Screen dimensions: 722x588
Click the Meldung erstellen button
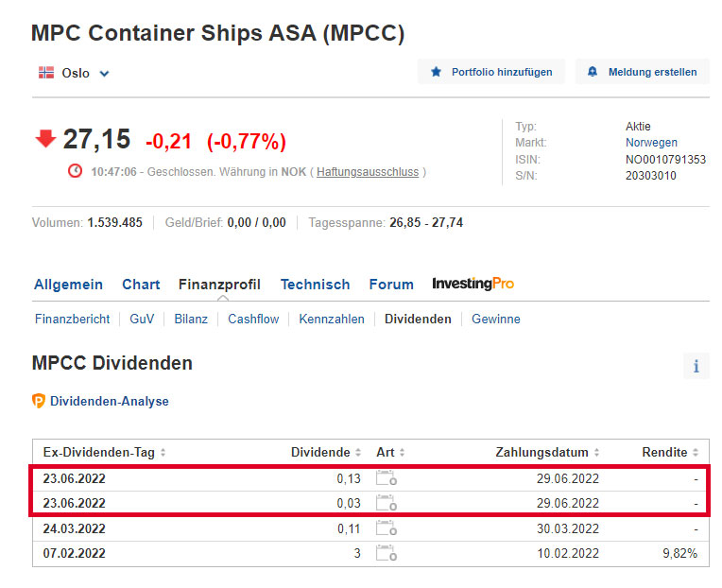tap(642, 72)
